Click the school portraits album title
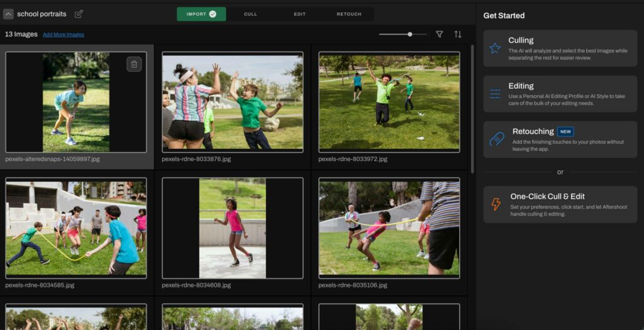 (42, 14)
